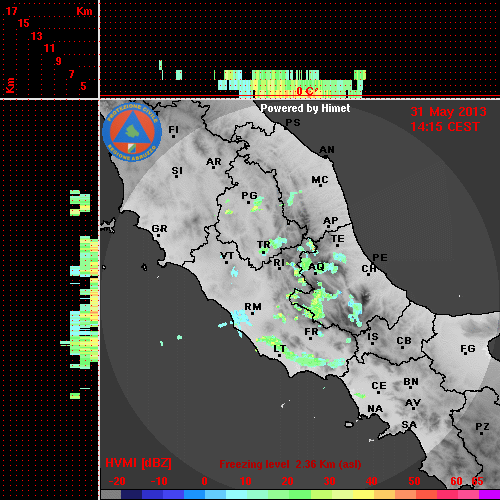Click the PG city label
This screenshot has width=500, height=500.
pos(249,196)
